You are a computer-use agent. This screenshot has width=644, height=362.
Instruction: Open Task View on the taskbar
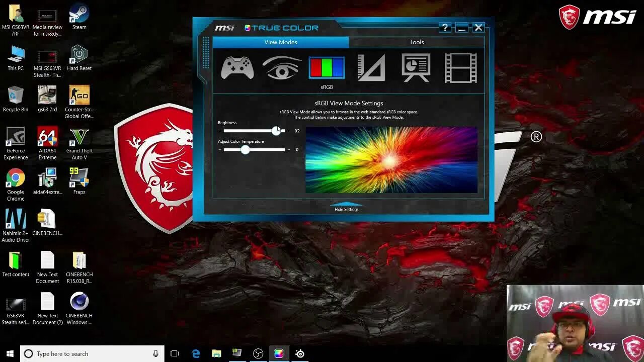pos(175,353)
